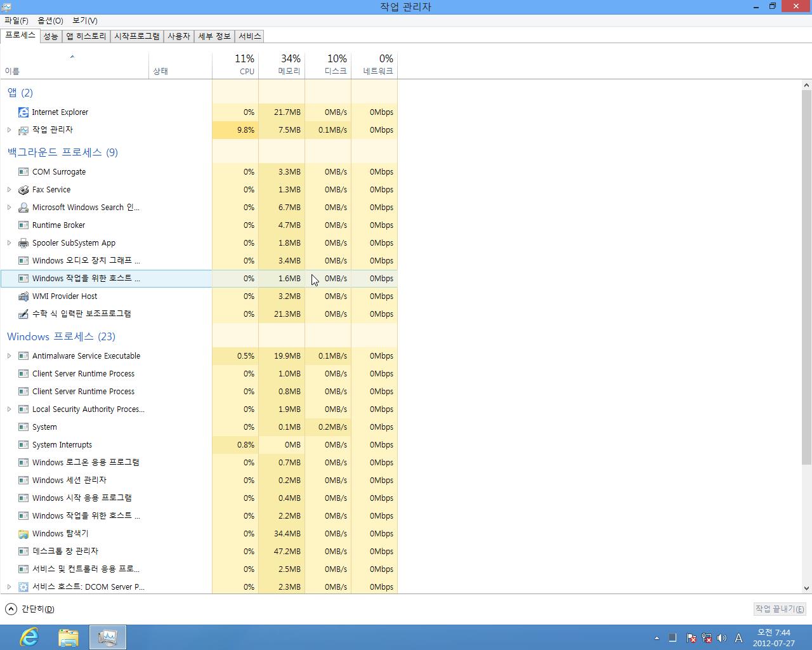Viewport: 812px width, 650px height.
Task: Expand Local Security Authority Process row
Action: 9,409
